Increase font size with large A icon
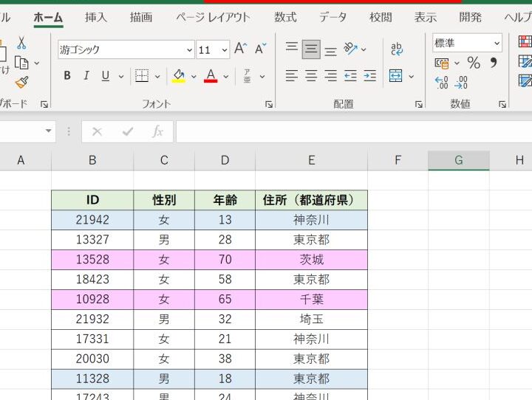The width and height of the screenshot is (532, 400). pyautogui.click(x=240, y=49)
